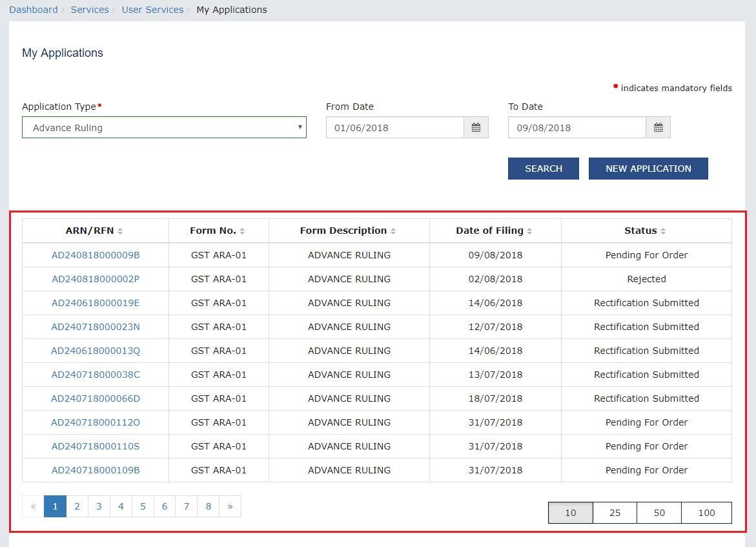Click the From Date input field
Image resolution: width=756 pixels, height=547 pixels.
(394, 128)
